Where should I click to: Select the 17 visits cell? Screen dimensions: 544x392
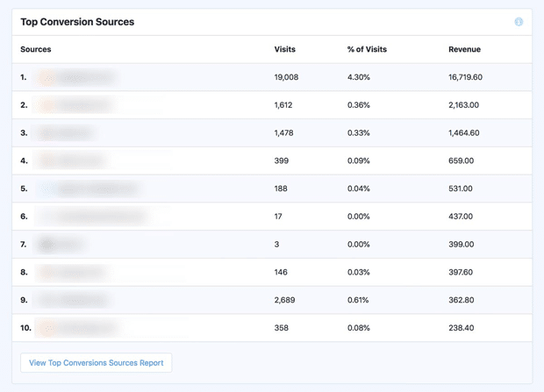(x=278, y=217)
